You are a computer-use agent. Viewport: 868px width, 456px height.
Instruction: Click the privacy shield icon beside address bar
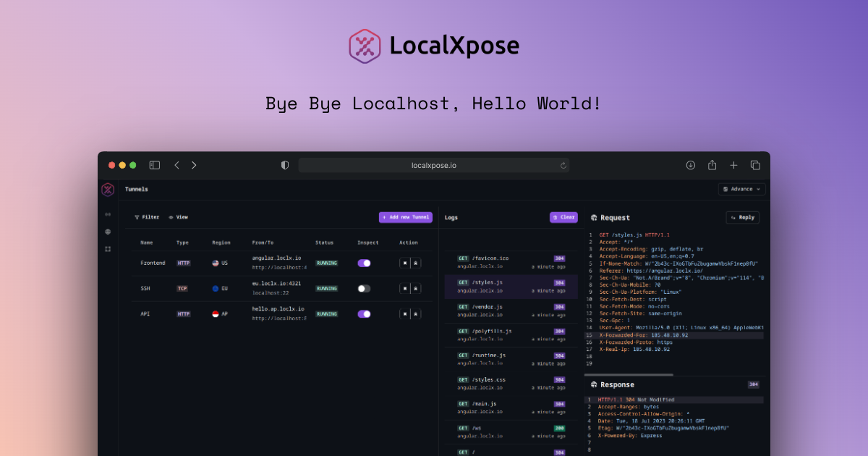click(285, 165)
